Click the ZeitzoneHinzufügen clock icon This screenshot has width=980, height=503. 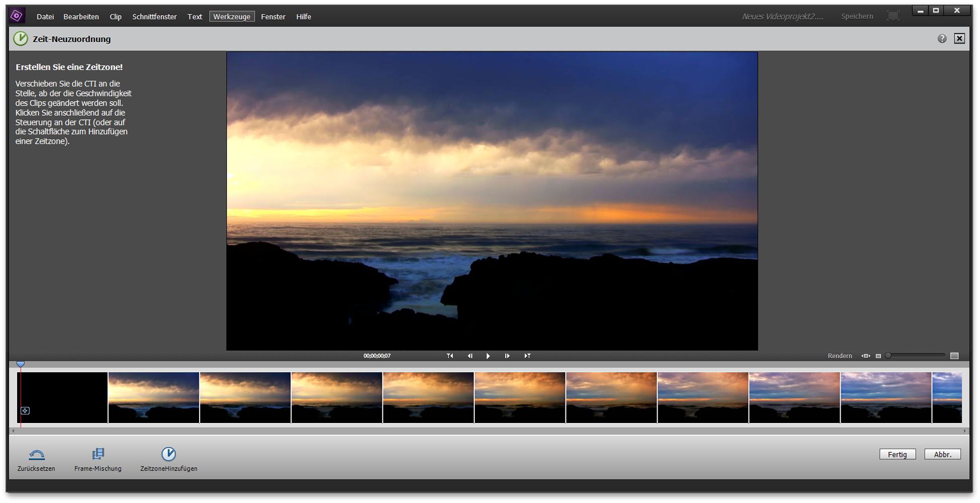point(169,454)
